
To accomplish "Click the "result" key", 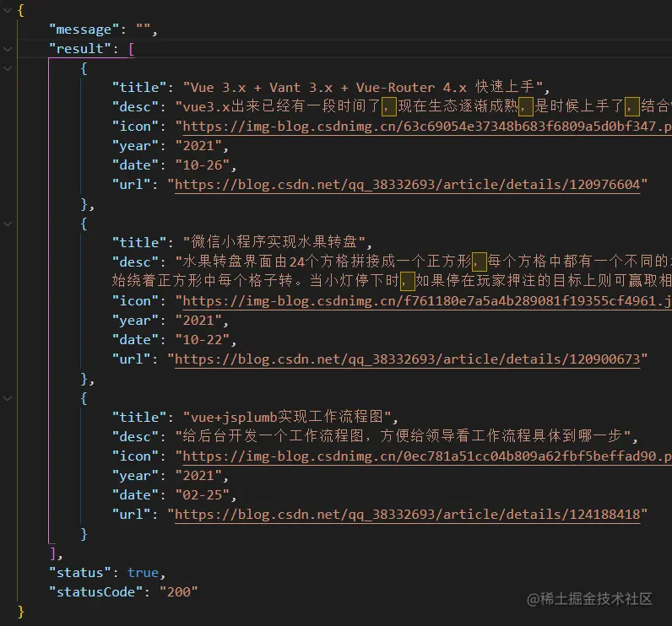I will [x=80, y=49].
